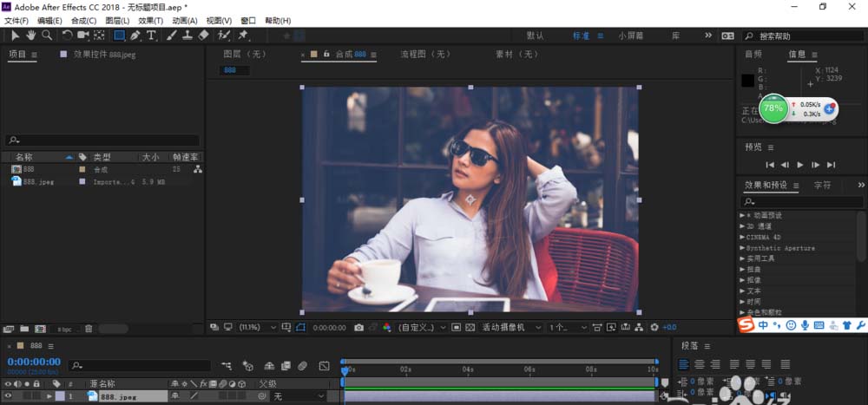Toggle the lock on composition 888 viewer tab
868x405 pixels.
(326, 55)
